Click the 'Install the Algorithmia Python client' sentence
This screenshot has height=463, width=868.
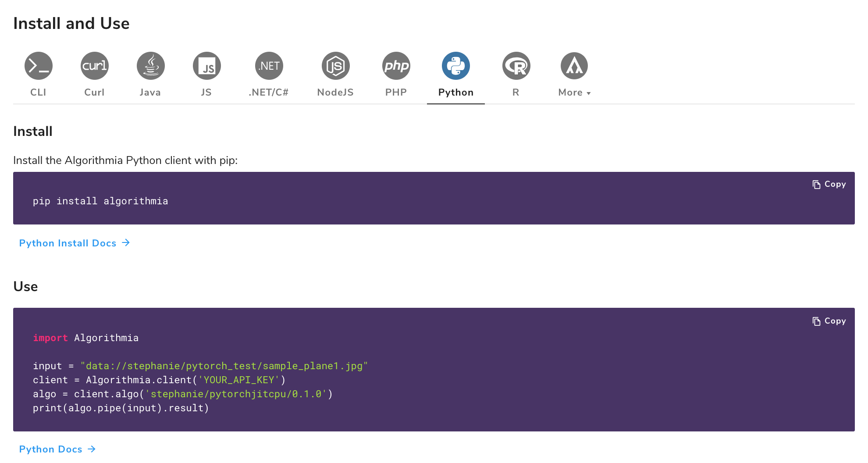125,160
